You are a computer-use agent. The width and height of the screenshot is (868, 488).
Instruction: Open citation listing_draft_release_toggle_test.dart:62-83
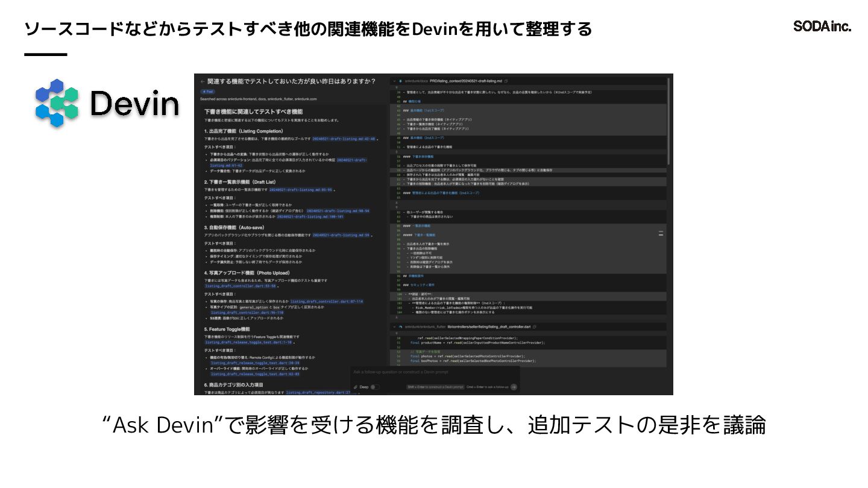pos(255,374)
